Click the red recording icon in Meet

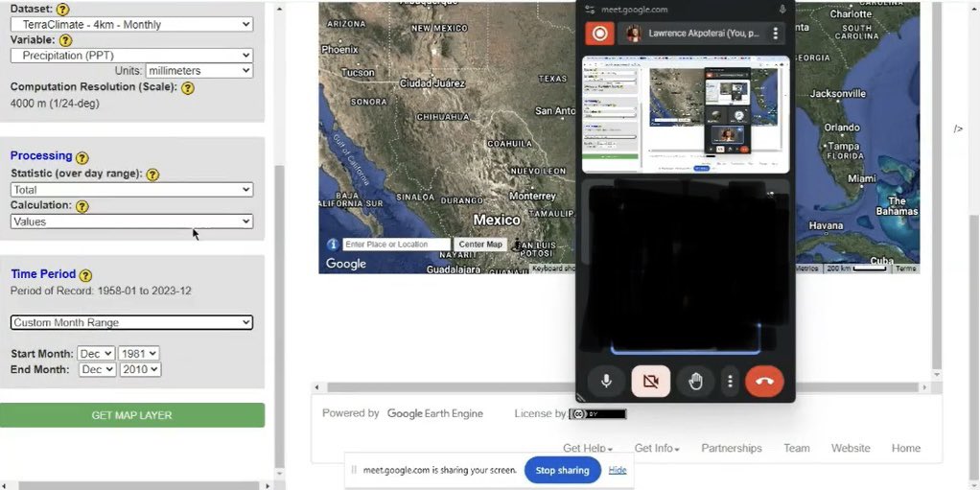coord(599,34)
